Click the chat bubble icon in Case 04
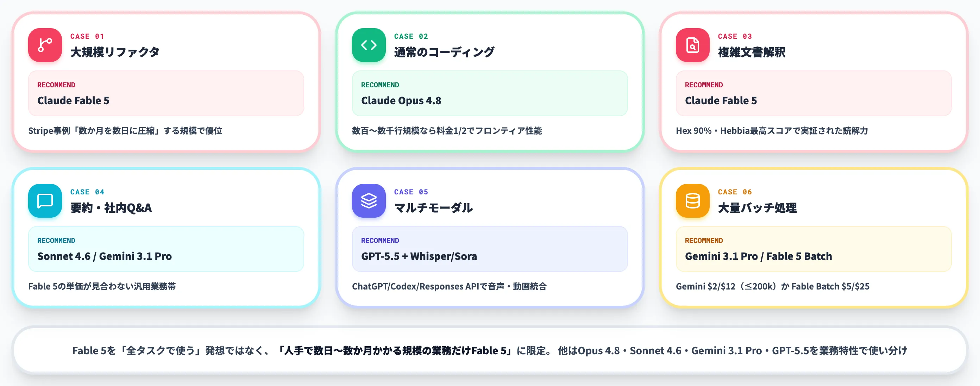The image size is (980, 386). click(x=45, y=201)
